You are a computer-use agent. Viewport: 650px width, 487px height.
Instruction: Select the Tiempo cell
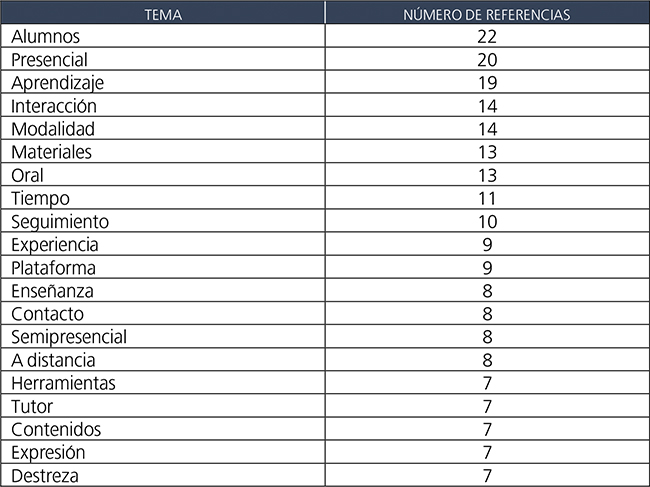(40, 198)
